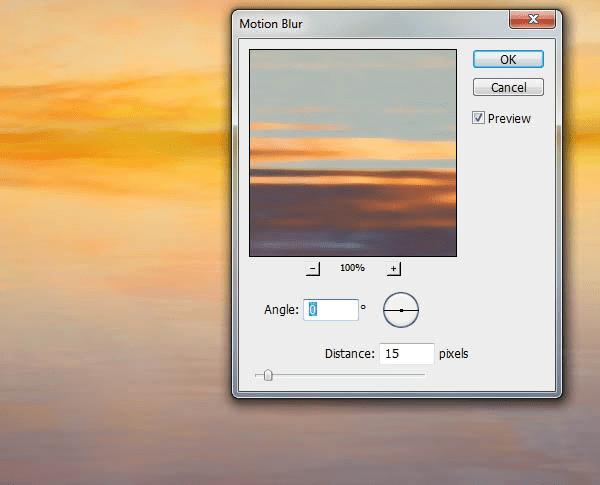Toggle the Preview checkbox
This screenshot has height=485, width=600.
click(478, 118)
